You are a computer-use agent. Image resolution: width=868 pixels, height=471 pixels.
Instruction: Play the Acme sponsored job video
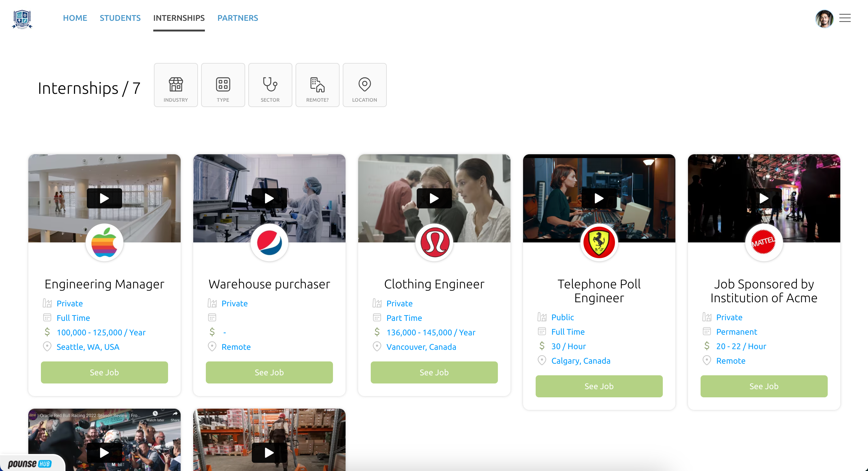point(764,199)
